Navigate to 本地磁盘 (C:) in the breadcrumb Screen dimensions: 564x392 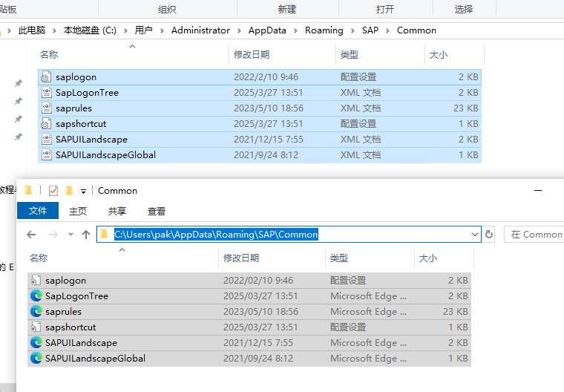[90, 30]
